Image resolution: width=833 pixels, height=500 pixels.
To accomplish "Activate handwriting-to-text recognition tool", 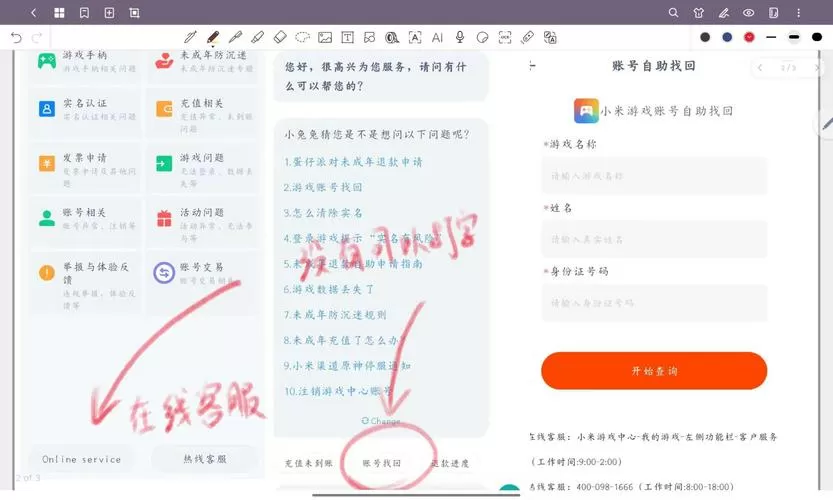I will [415, 37].
